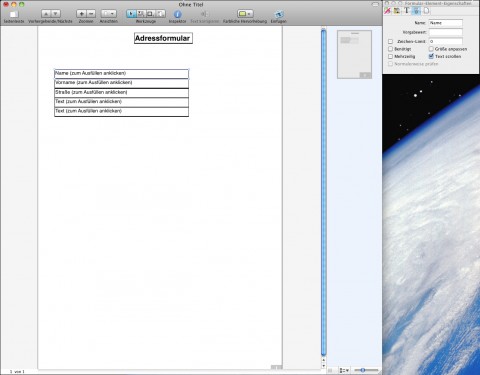
Task: Click the Einfügen insert toolbar icon
Action: coord(278,14)
